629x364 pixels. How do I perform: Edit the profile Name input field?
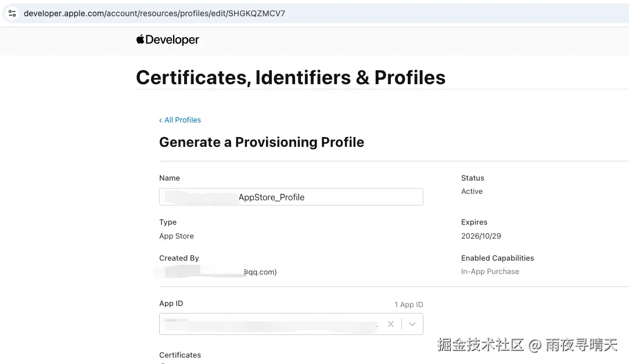point(291,197)
